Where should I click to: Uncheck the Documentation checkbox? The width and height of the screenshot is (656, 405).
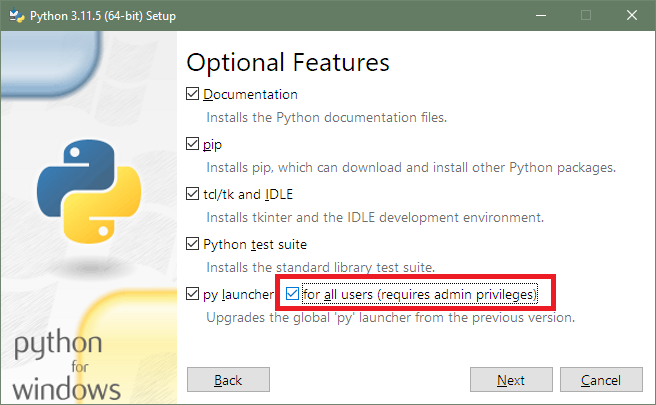[193, 95]
